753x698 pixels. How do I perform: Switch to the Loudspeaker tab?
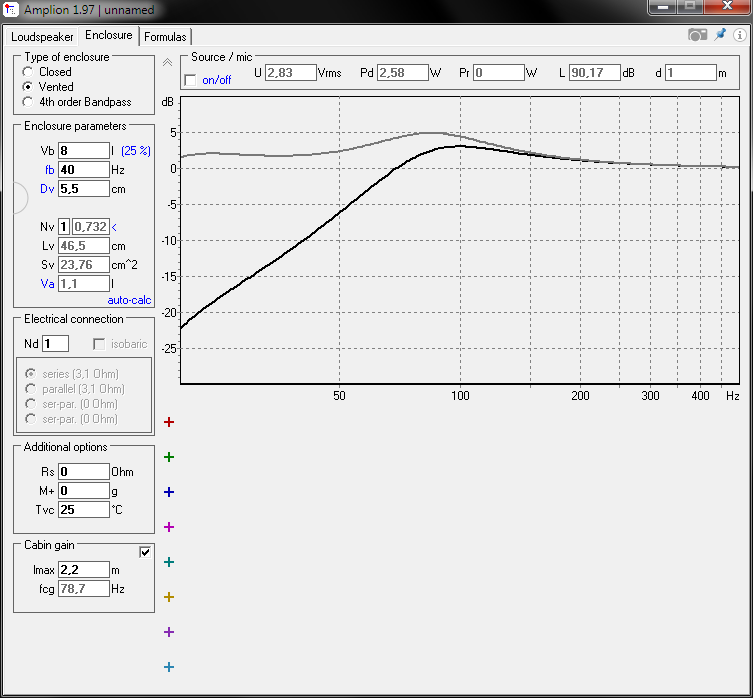point(42,37)
